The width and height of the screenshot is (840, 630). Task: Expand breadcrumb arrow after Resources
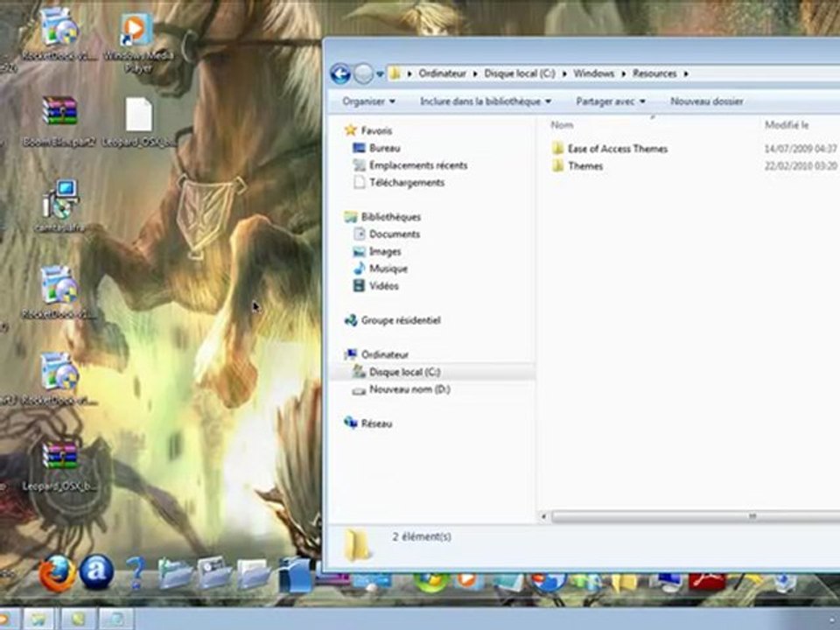(686, 73)
